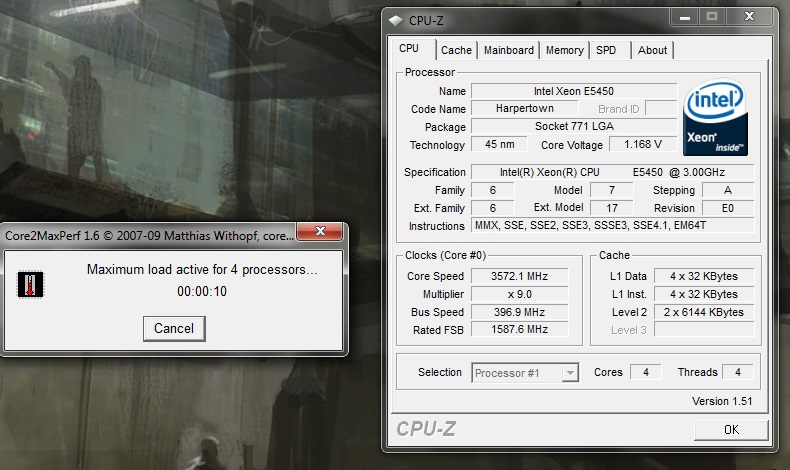Click the Core Voltage value 1.168 V
The width and height of the screenshot is (790, 470).
(x=643, y=144)
